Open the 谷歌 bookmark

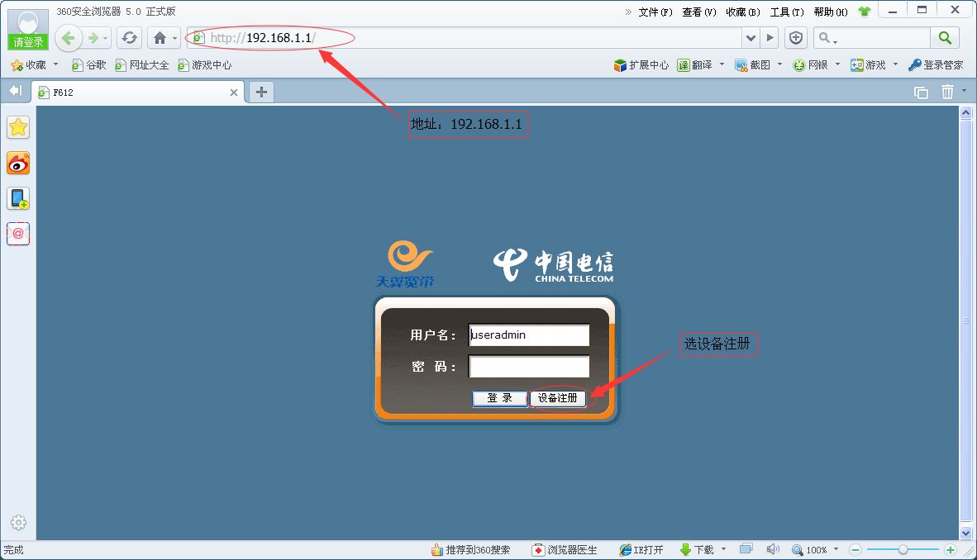[x=88, y=64]
